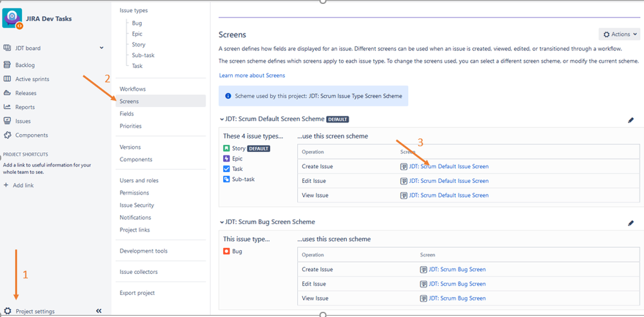Open Edit Issue's Scrum Default Issue Screen
This screenshot has height=317, width=644.
pyautogui.click(x=449, y=180)
